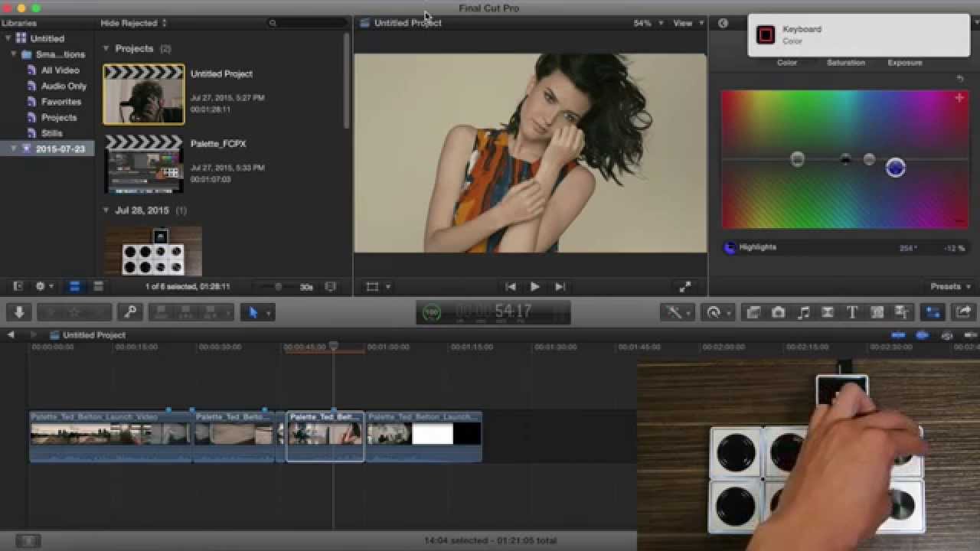Click the Libraries list toggle icon
This screenshot has width=980, height=551.
[x=18, y=287]
